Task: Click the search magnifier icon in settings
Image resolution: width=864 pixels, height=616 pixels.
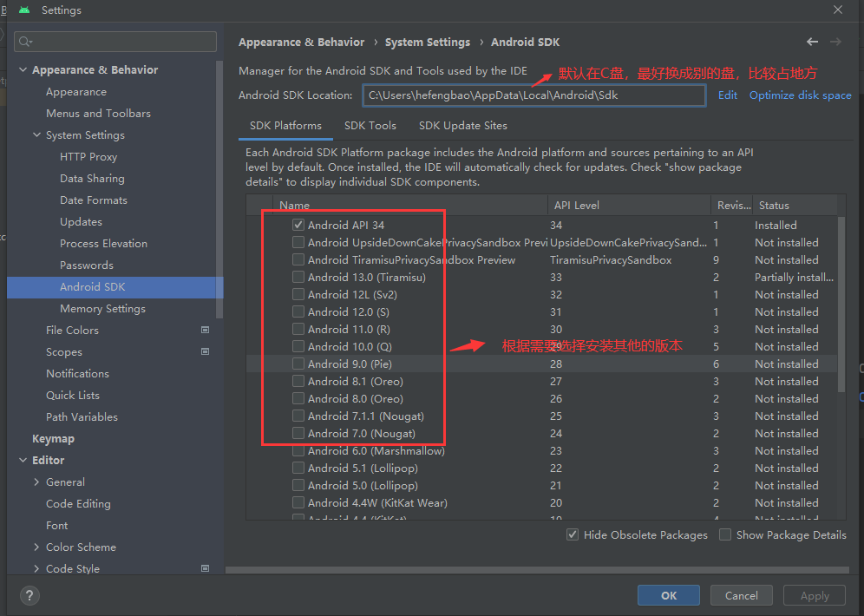Action: click(25, 42)
